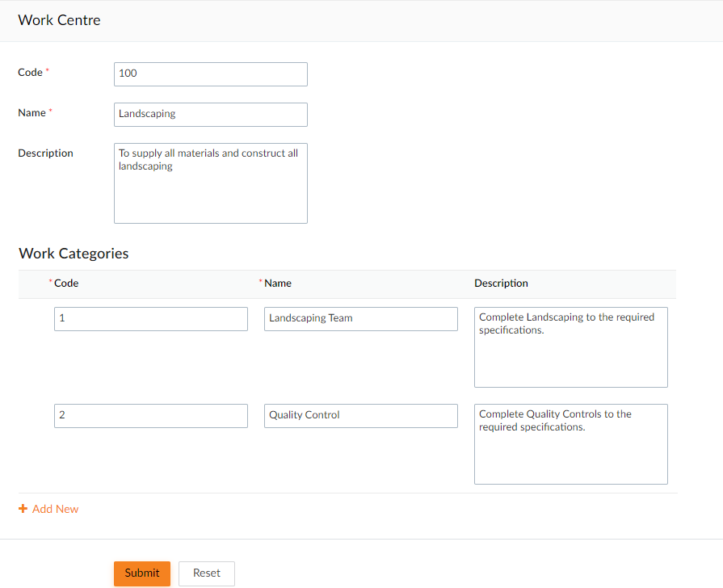Edit the Landscaping Team name field
The height and width of the screenshot is (588, 723).
point(361,319)
